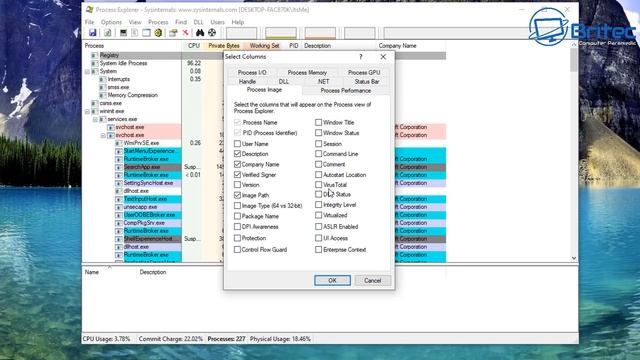The height and width of the screenshot is (360, 640).
Task: Click the CPU usage mini graph in toolbar
Action: click(241, 33)
